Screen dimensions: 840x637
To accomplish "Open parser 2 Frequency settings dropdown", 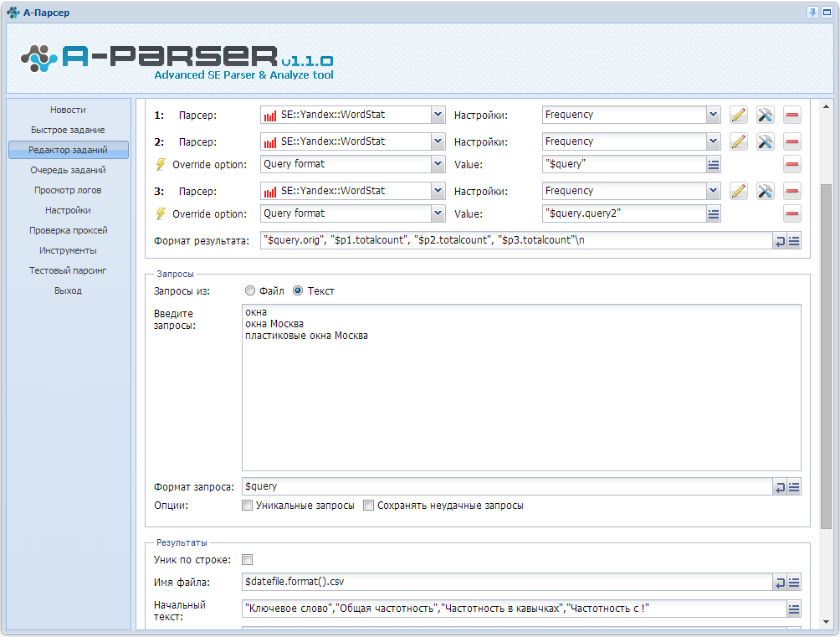I will 713,141.
